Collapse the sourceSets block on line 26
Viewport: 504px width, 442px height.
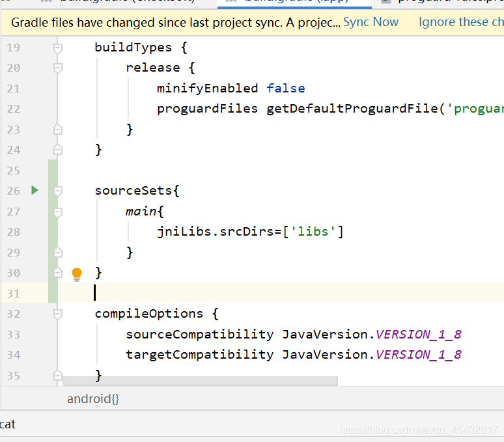tap(58, 191)
